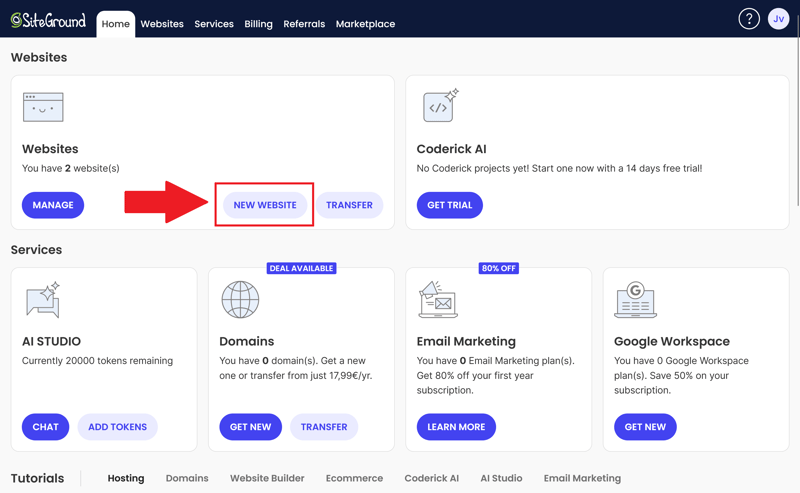The width and height of the screenshot is (800, 493).
Task: Click LEARN MORE for Email Marketing
Action: point(456,427)
